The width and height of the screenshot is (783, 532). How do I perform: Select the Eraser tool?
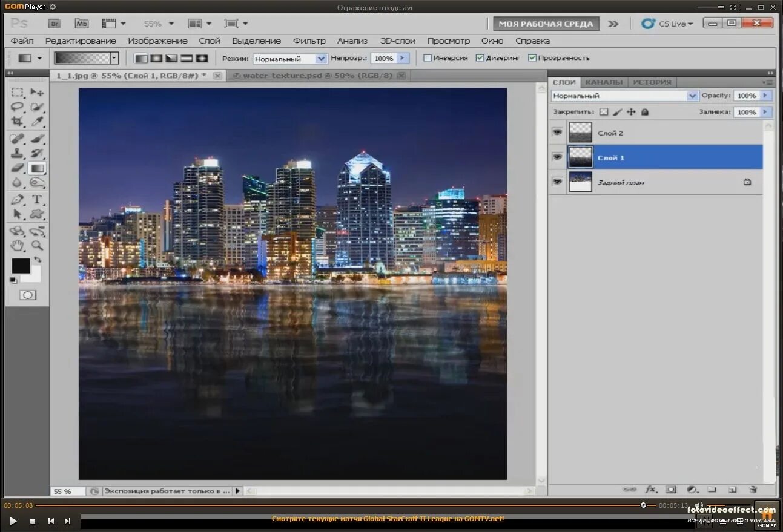17,168
